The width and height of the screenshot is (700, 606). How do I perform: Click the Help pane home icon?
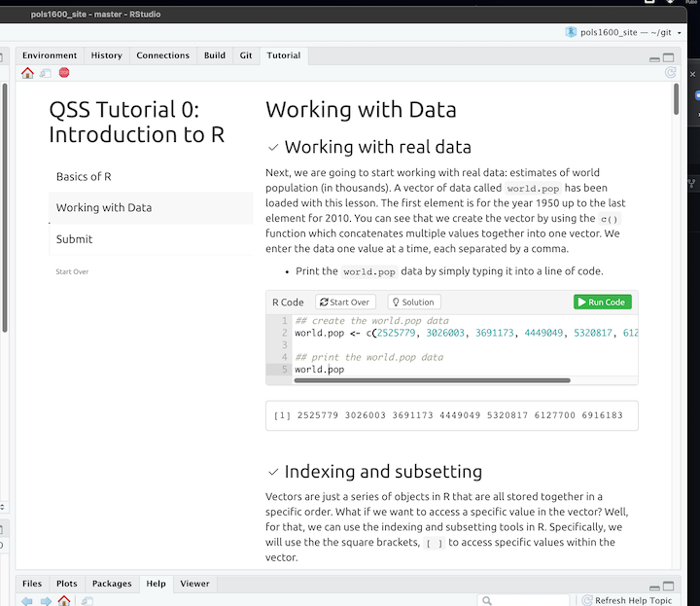click(64, 601)
